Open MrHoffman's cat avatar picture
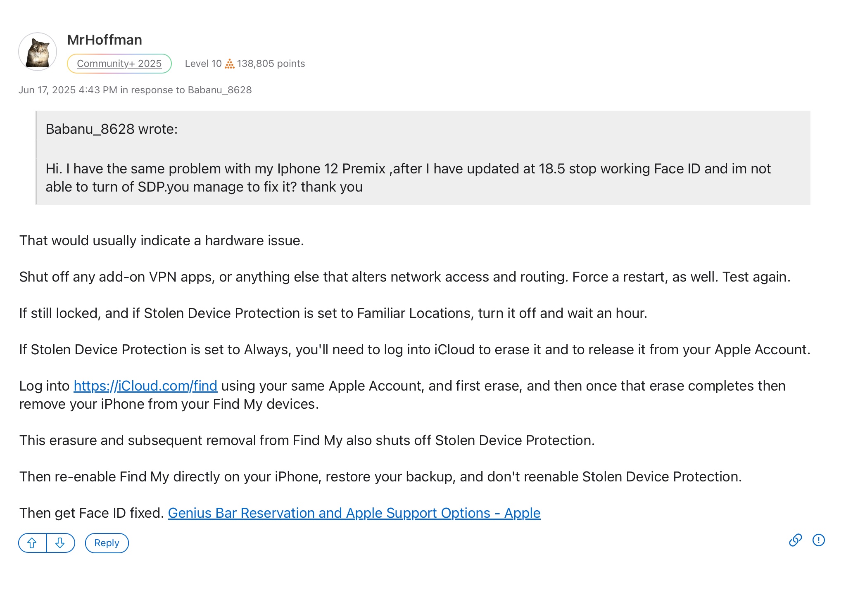The width and height of the screenshot is (846, 616). (38, 52)
